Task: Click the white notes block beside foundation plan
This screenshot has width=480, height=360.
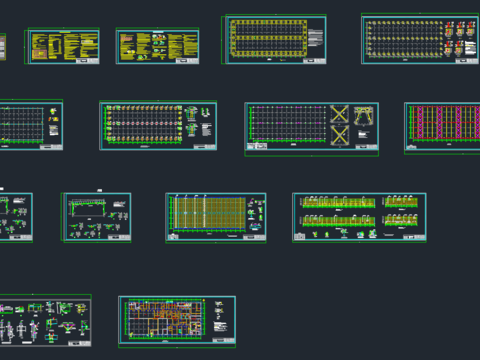Action: [x=315, y=38]
